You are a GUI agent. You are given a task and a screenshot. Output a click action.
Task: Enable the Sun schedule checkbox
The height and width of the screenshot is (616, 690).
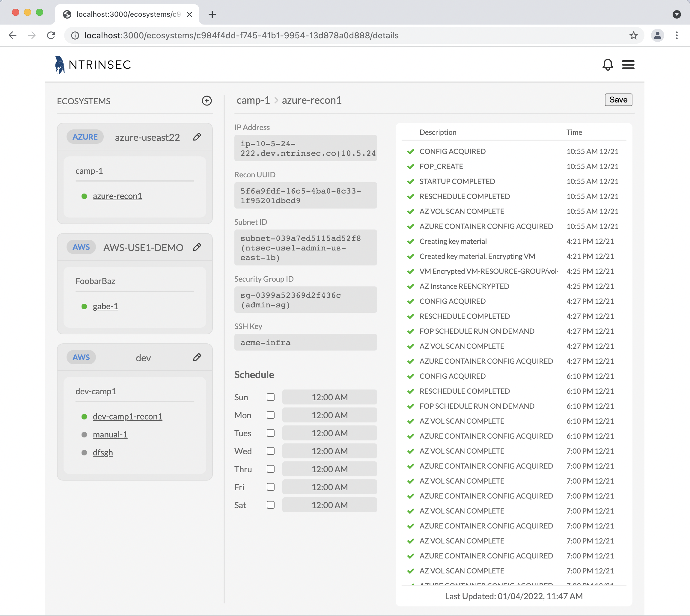(270, 397)
